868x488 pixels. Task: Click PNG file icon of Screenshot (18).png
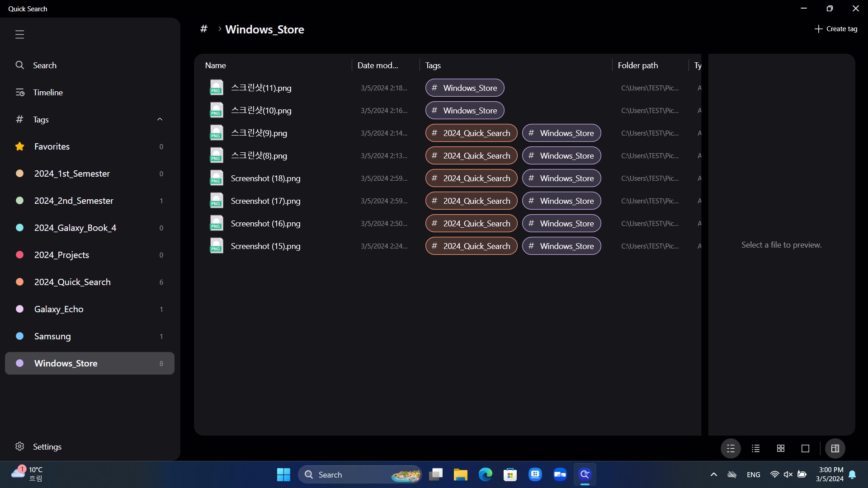point(217,178)
